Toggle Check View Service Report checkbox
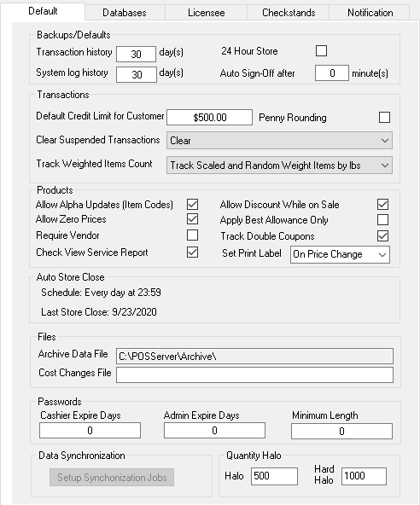 (x=192, y=252)
